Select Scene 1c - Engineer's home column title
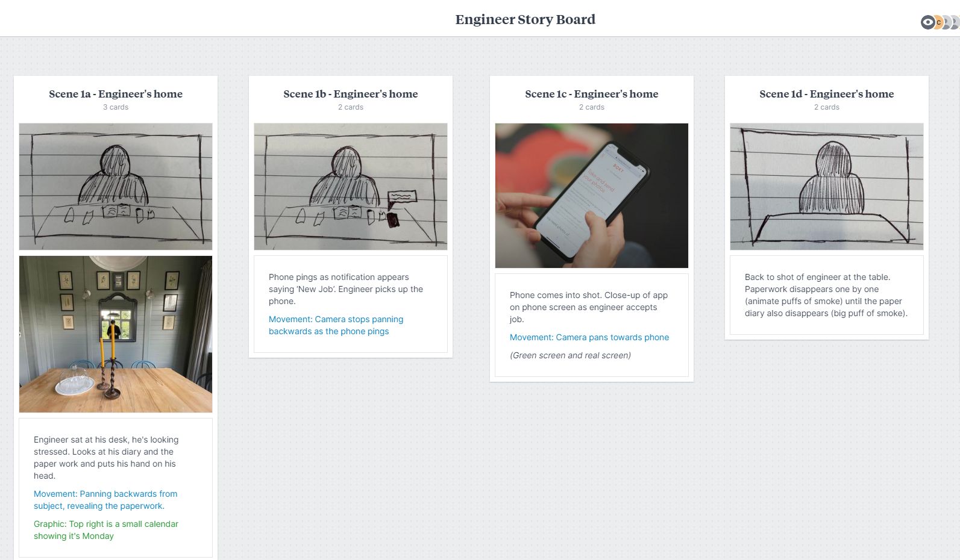Image resolution: width=960 pixels, height=560 pixels. (x=592, y=94)
